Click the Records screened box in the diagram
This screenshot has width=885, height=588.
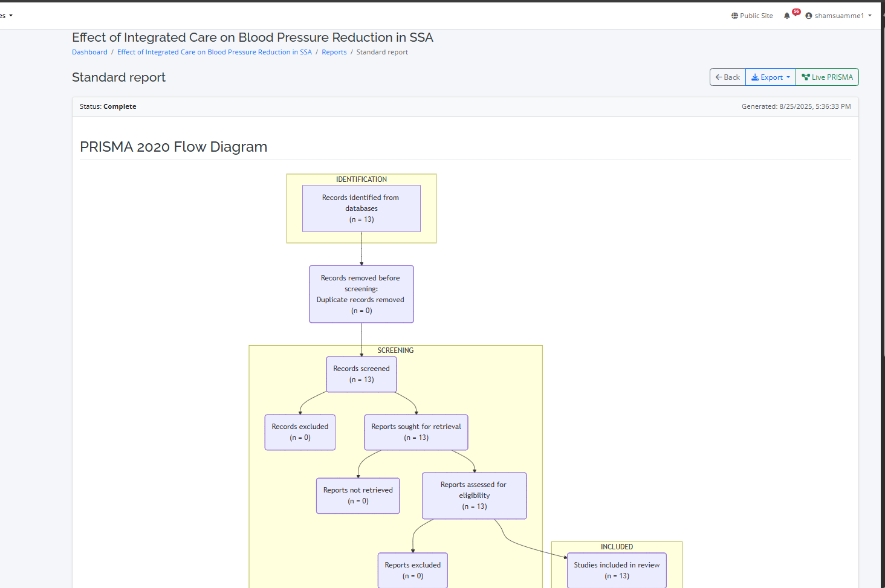tap(361, 373)
